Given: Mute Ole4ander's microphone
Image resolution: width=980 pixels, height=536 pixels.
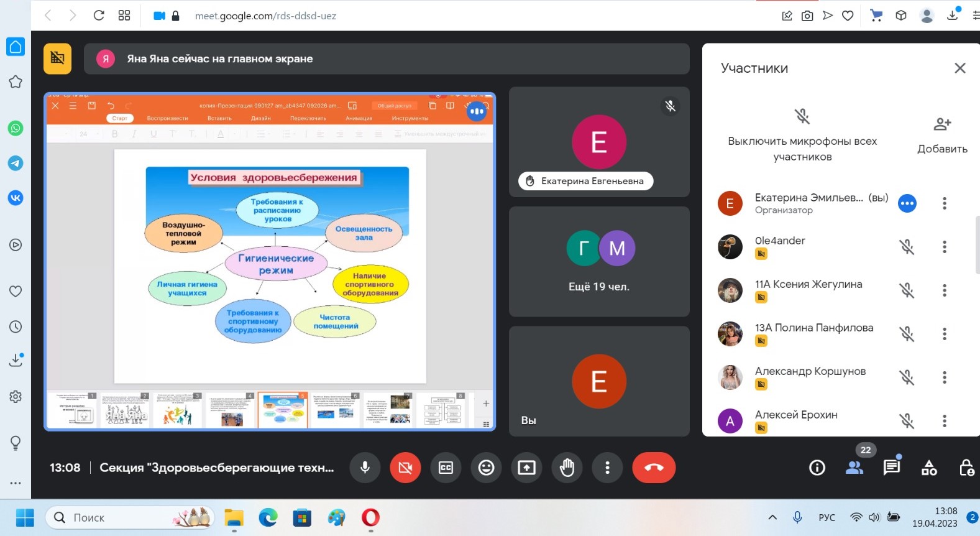Looking at the screenshot, I should 907,247.
